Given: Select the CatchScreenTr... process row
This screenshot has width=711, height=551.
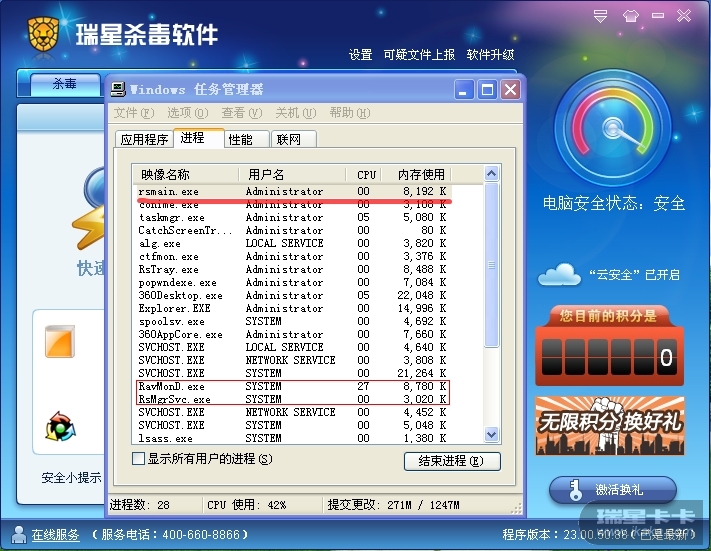Looking at the screenshot, I should (292, 230).
